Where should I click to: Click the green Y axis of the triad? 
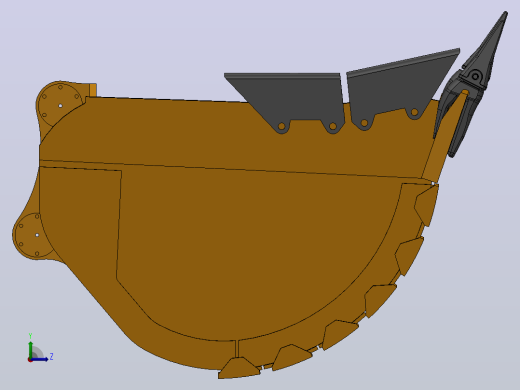pyautogui.click(x=31, y=350)
